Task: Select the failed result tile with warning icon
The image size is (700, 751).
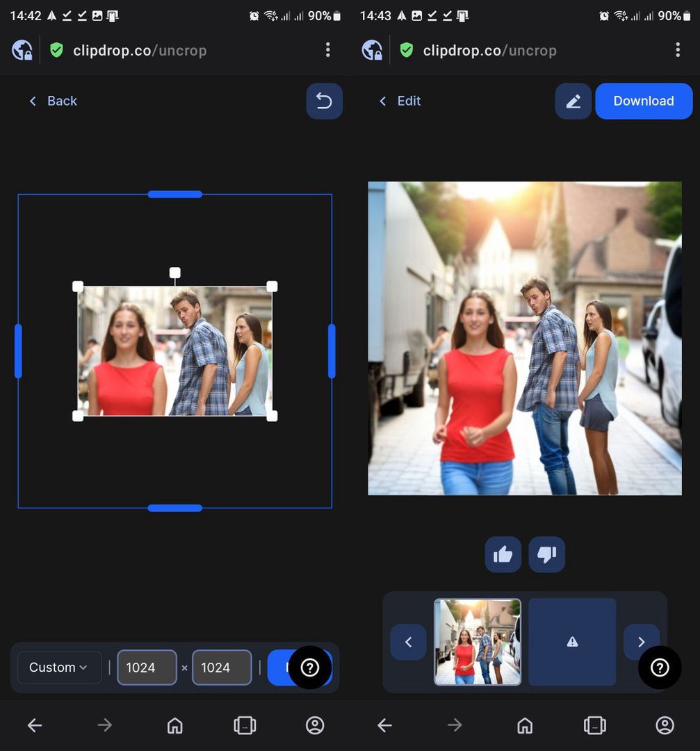Action: click(x=572, y=642)
